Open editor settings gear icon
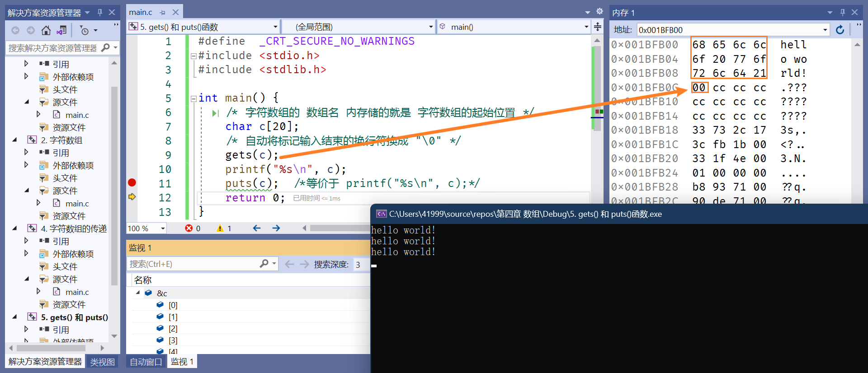 (x=599, y=11)
